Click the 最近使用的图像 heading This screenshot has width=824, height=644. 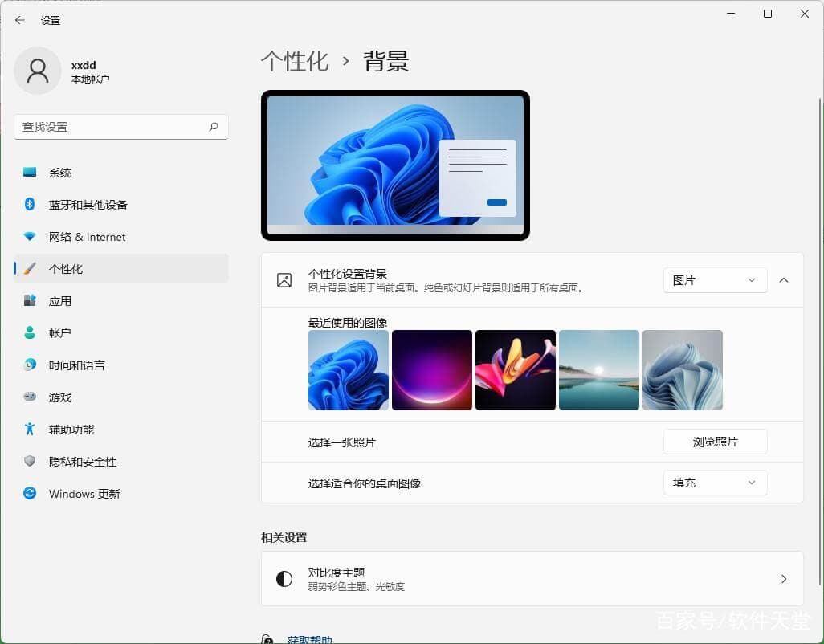point(348,322)
